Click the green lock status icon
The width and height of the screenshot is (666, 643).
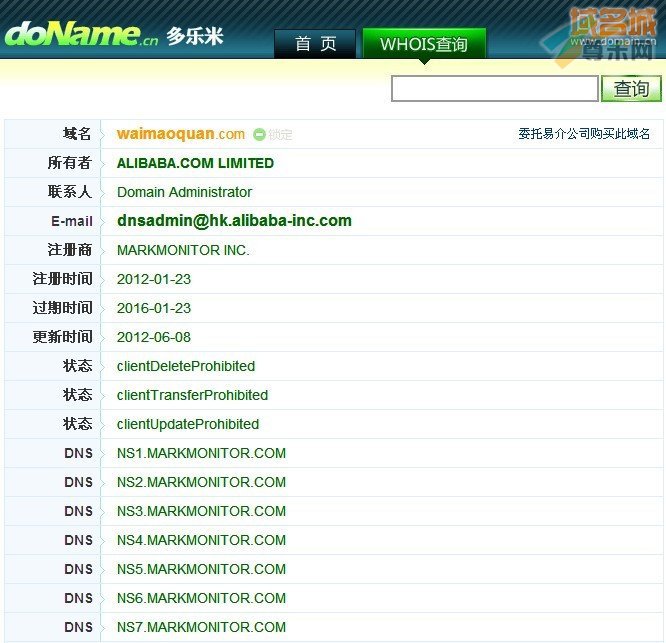(x=259, y=135)
